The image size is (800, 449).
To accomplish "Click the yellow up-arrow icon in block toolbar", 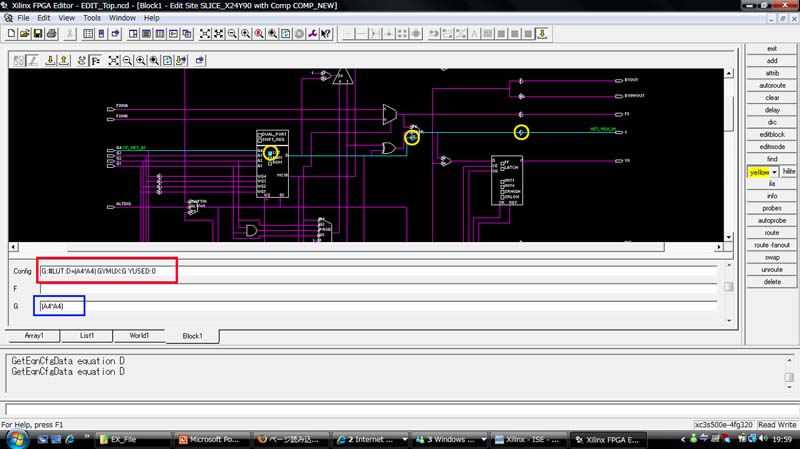I will (x=64, y=60).
